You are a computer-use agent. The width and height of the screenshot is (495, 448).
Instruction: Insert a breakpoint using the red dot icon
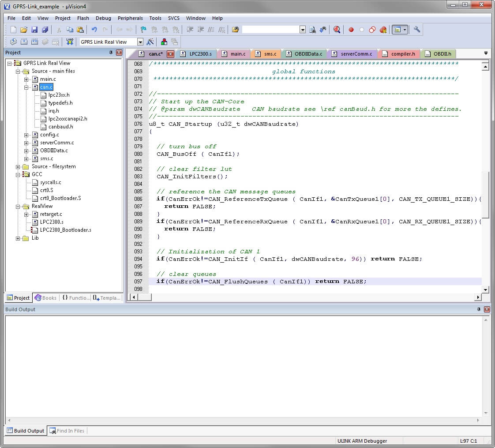(351, 30)
